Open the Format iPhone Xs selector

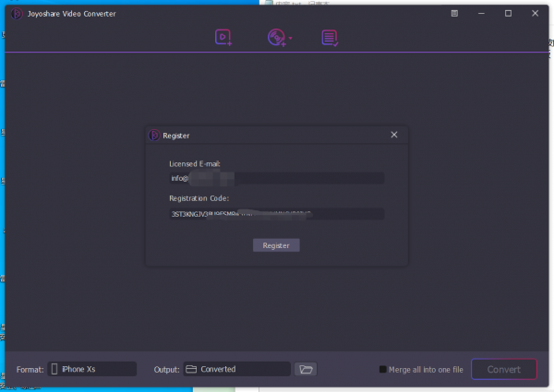click(x=91, y=369)
